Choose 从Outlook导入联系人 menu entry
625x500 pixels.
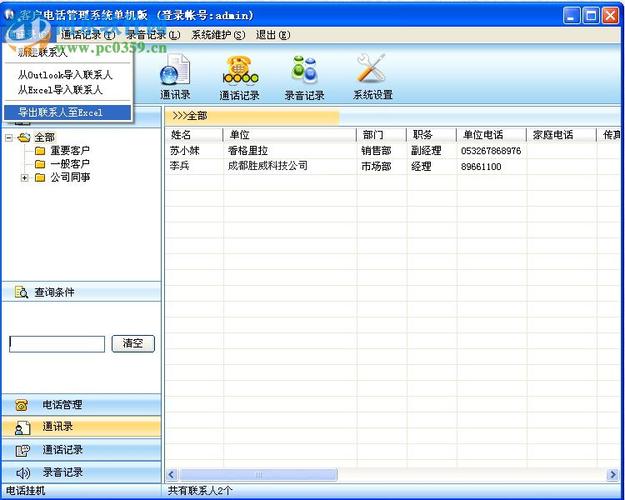click(65, 75)
